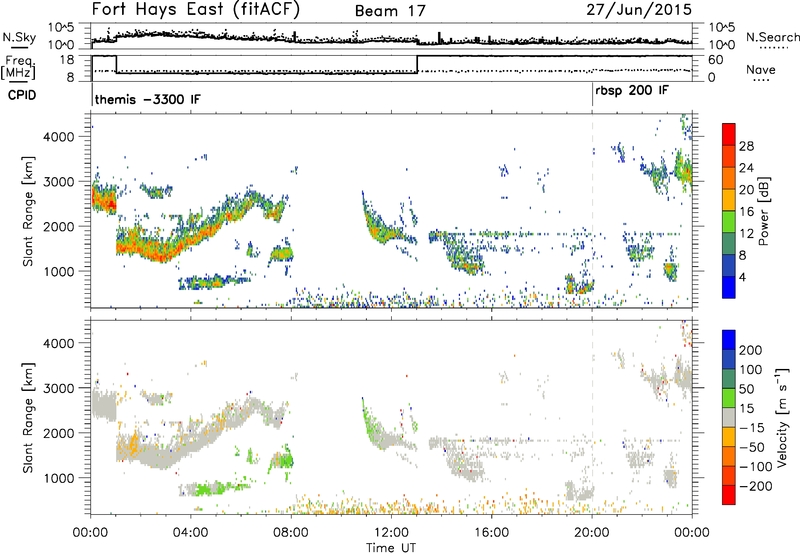Pick the gray -15 to 15 Velocity segment
The width and height of the screenshot is (800, 554).
(x=729, y=417)
